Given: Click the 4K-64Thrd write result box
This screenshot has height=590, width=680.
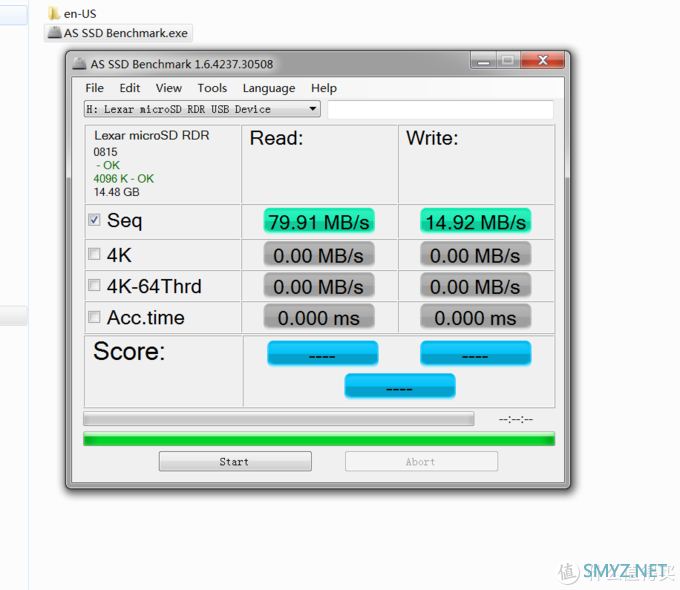Looking at the screenshot, I should 475,286.
